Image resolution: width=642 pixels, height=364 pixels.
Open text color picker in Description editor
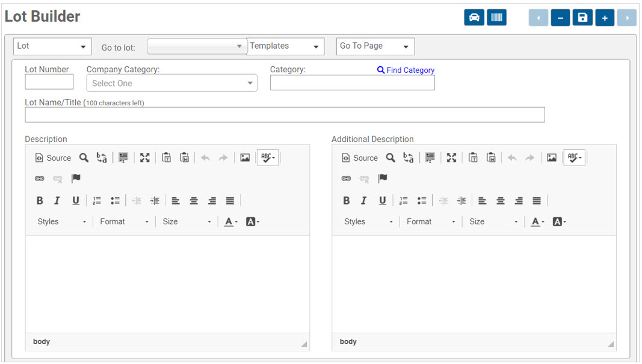[x=231, y=221]
